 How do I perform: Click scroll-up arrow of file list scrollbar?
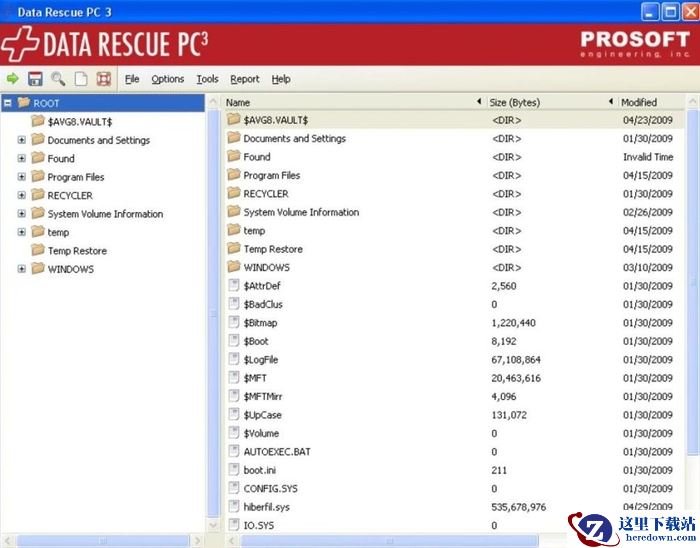point(692,102)
